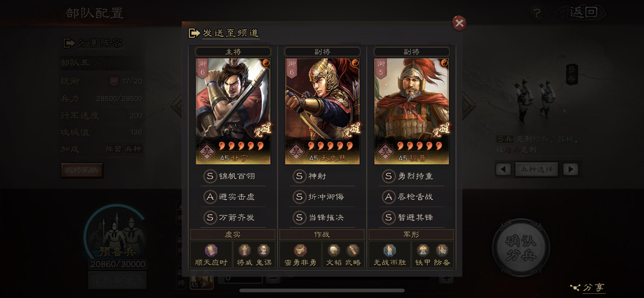Switch to next troop type arrow
This screenshot has height=298, width=644.
pos(570,170)
